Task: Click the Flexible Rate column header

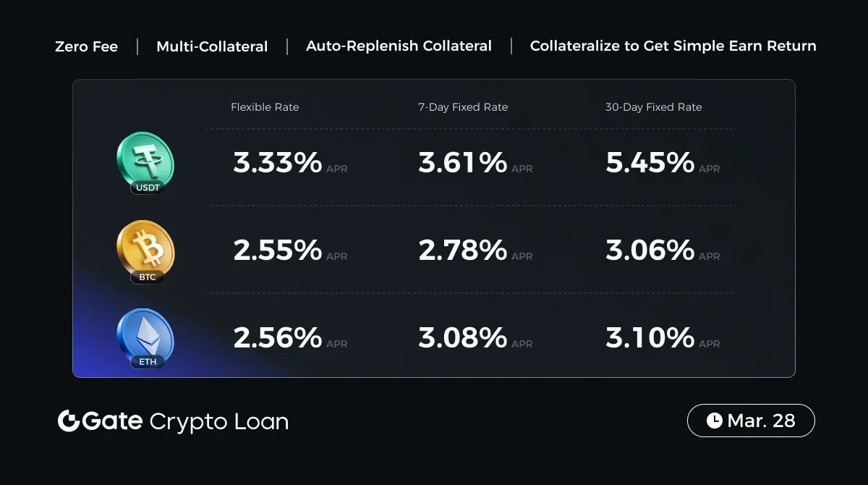Action: point(265,107)
